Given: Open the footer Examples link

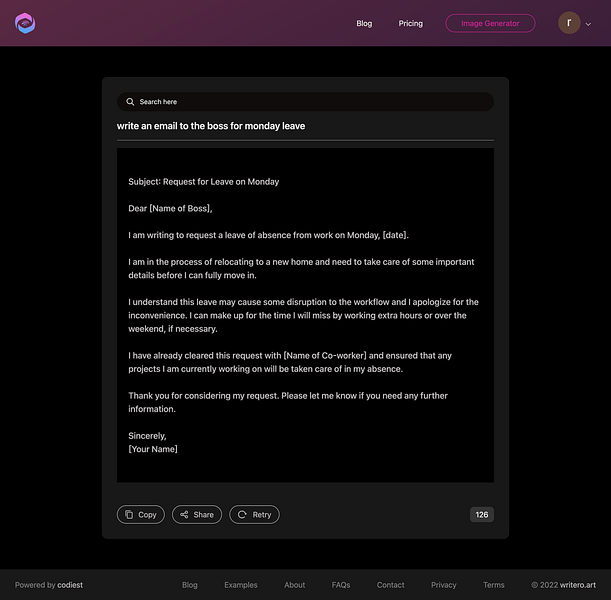Looking at the screenshot, I should pos(241,585).
